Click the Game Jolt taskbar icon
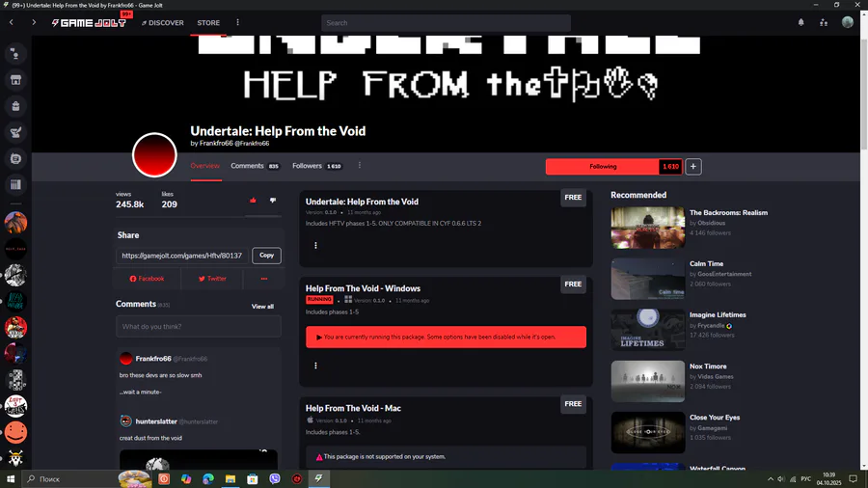Viewport: 868px width, 488px height. [x=319, y=478]
